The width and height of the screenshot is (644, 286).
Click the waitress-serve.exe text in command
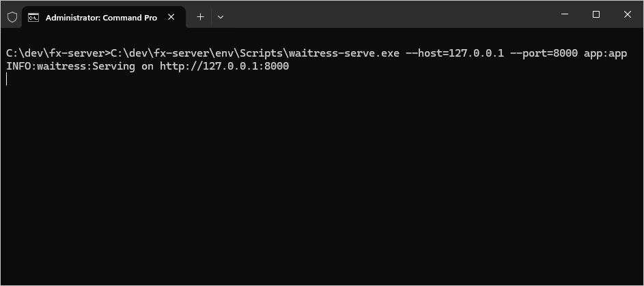tap(344, 53)
